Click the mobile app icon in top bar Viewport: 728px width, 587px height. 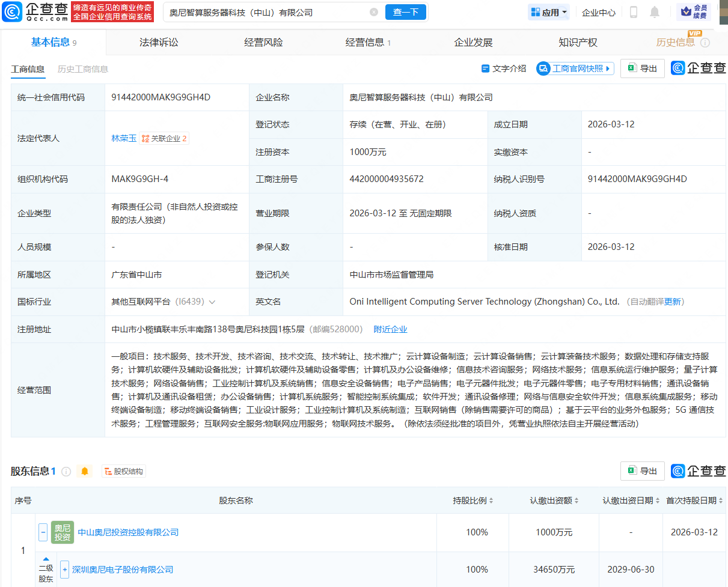click(633, 12)
